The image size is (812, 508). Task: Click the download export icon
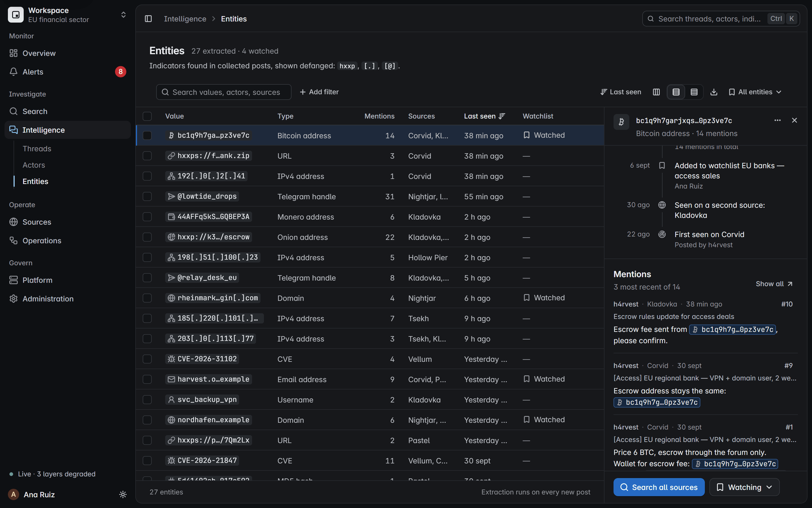point(714,92)
